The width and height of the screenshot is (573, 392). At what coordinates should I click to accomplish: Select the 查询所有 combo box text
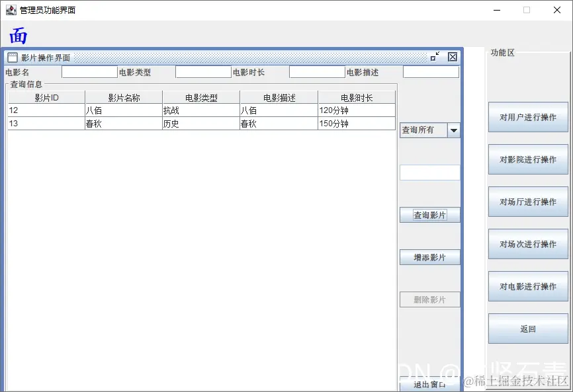pos(418,130)
